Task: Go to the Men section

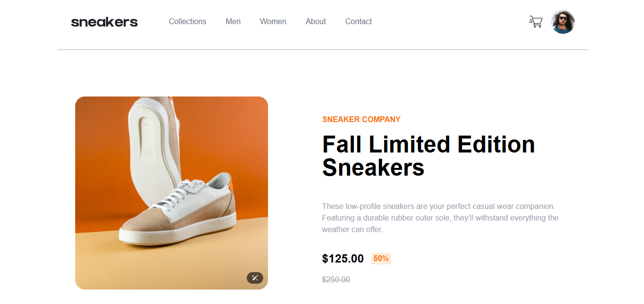Action: (233, 22)
